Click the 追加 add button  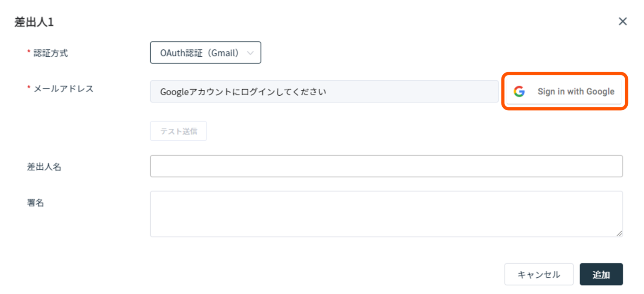click(601, 274)
